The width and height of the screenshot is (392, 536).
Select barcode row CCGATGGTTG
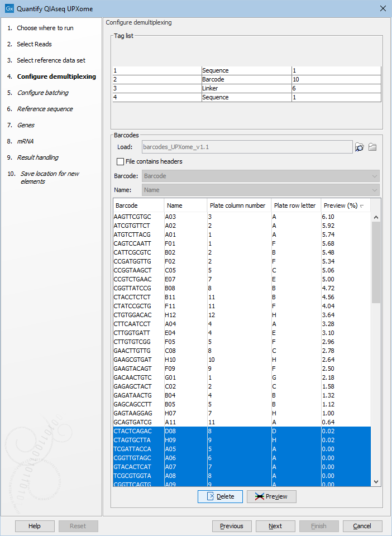[x=242, y=261]
